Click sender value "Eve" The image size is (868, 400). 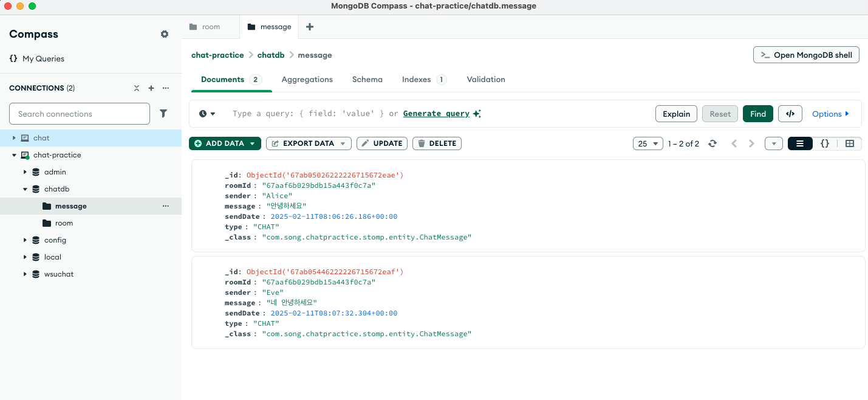click(x=273, y=292)
